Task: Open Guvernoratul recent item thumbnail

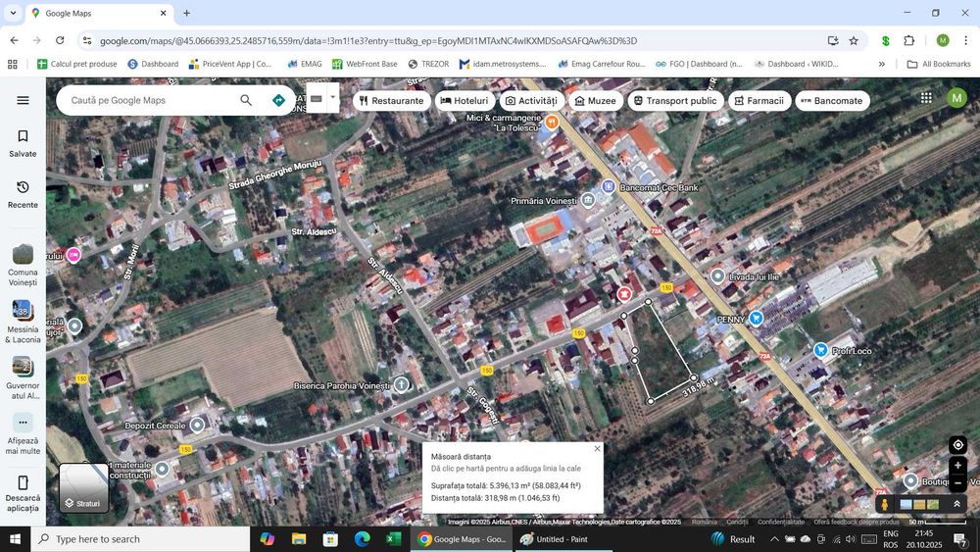Action: coord(23,367)
